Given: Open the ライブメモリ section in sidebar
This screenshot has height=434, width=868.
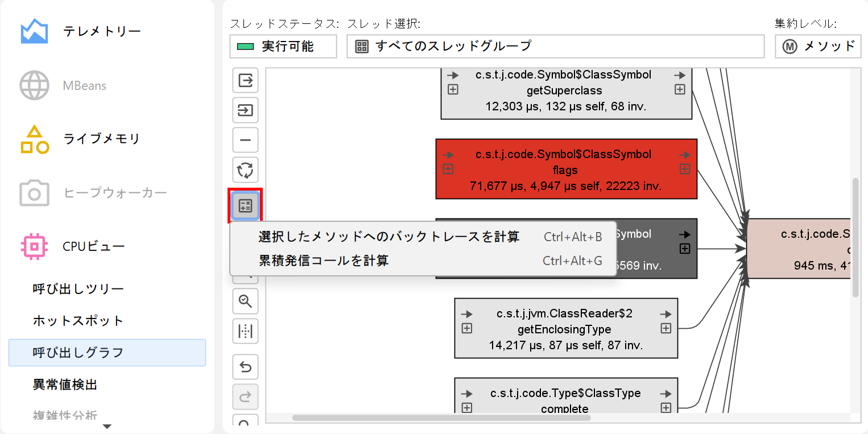Looking at the screenshot, I should pos(101,139).
